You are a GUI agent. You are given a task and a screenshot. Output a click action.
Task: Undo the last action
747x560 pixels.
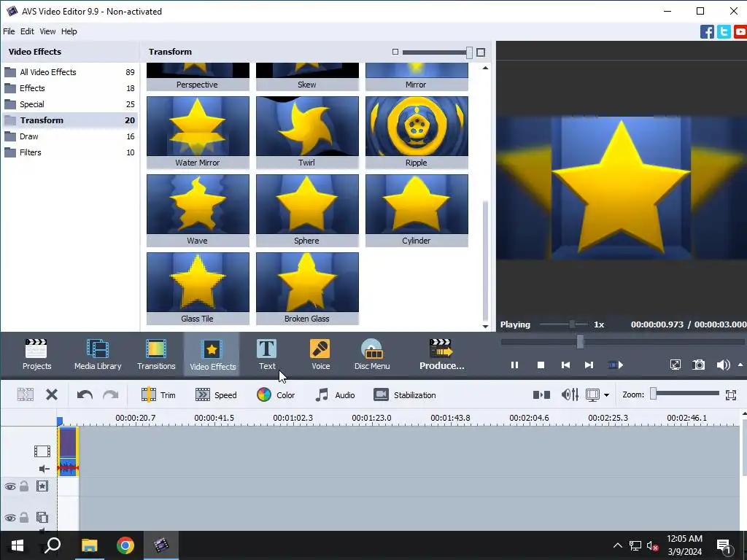tap(85, 394)
